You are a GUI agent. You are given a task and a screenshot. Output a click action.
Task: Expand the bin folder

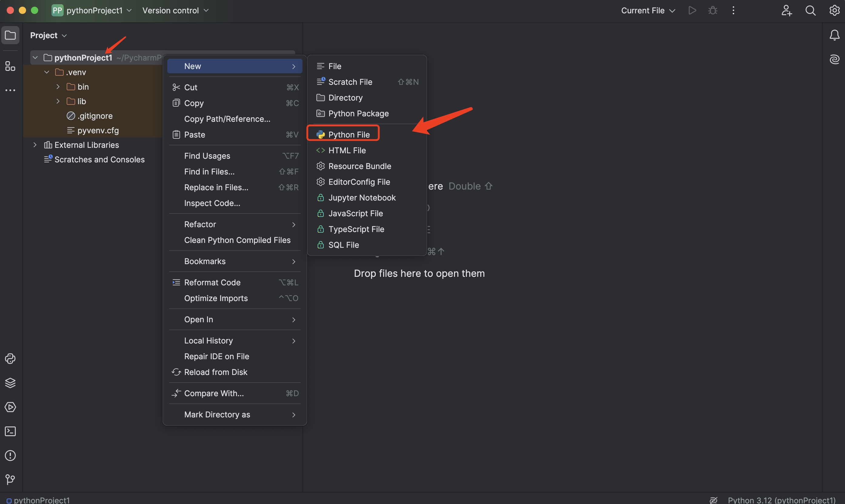point(58,87)
